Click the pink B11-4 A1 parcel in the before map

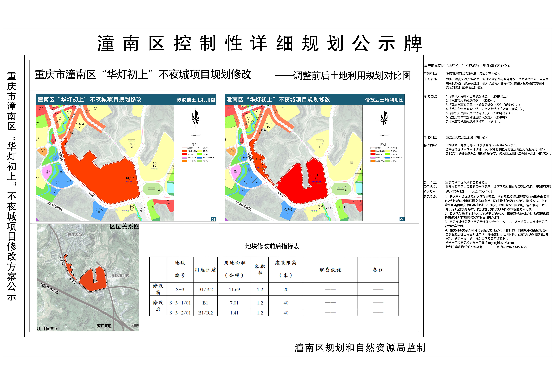click(47, 172)
